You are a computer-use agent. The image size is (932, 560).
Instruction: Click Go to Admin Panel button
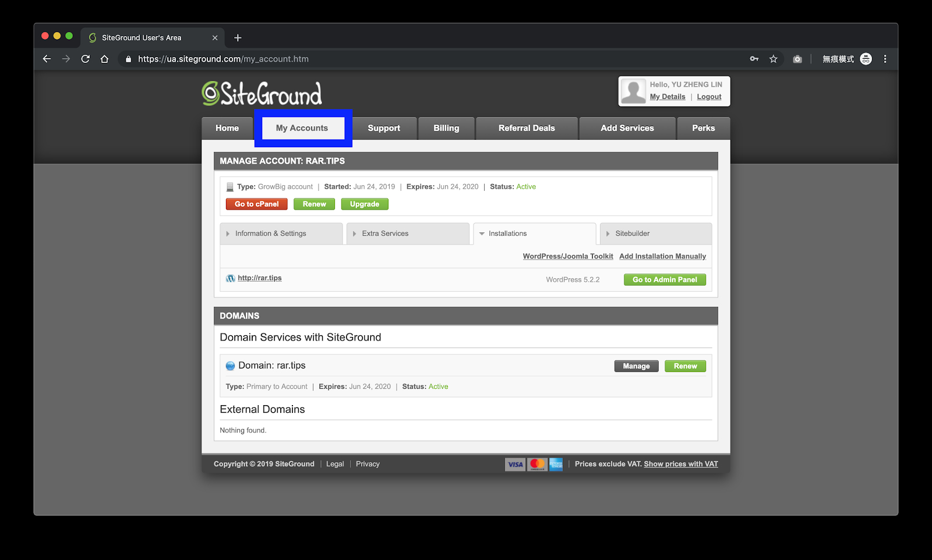(x=665, y=280)
